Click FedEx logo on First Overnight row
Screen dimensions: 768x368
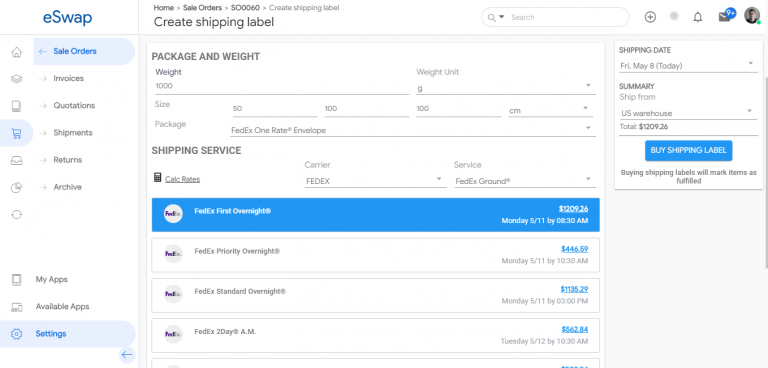[x=173, y=214]
